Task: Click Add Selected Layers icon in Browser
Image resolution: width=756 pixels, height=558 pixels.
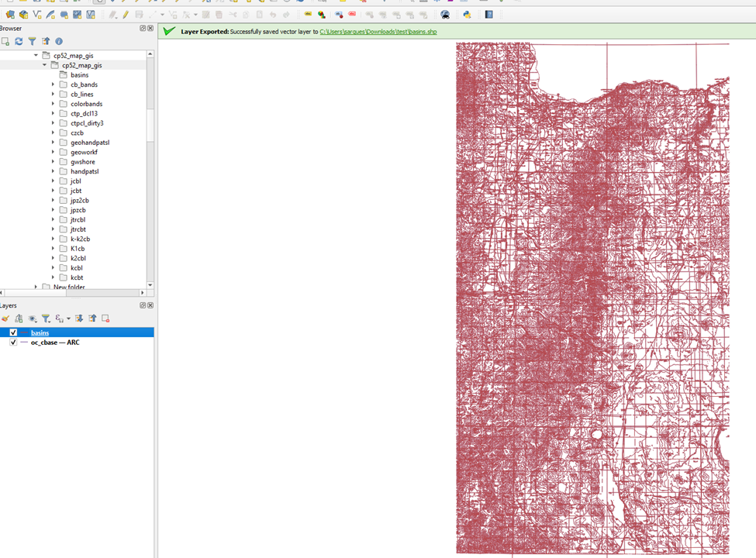Action: [x=5, y=41]
